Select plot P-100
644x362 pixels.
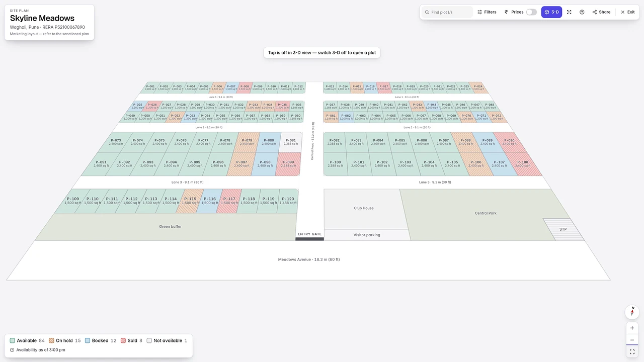pos(335,164)
